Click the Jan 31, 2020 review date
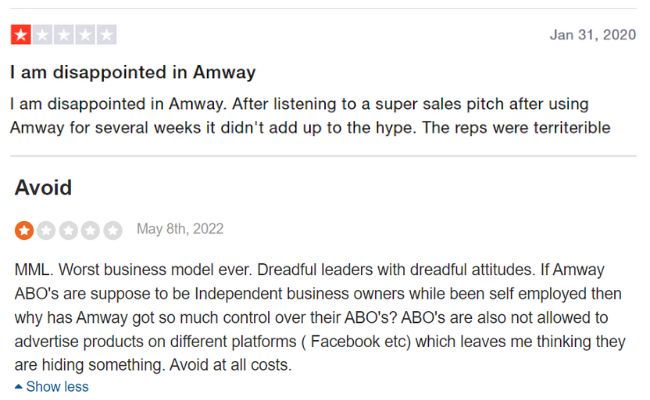The width and height of the screenshot is (650, 400). [x=593, y=35]
